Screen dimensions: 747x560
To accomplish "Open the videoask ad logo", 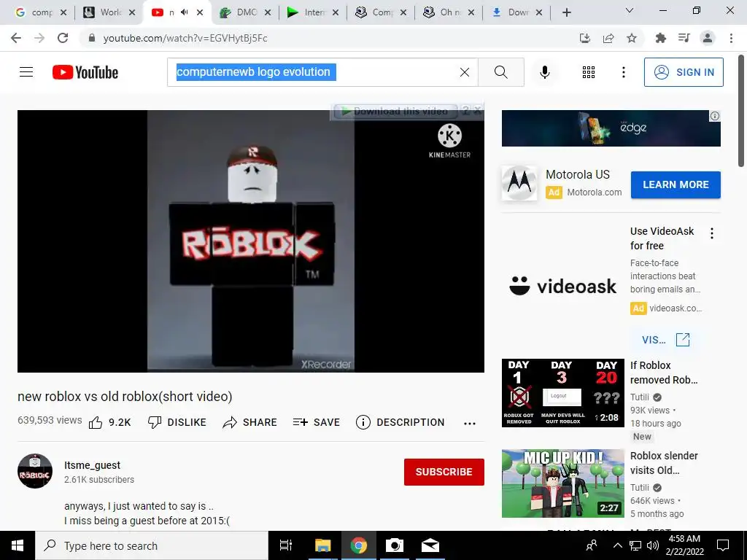I will pos(562,286).
